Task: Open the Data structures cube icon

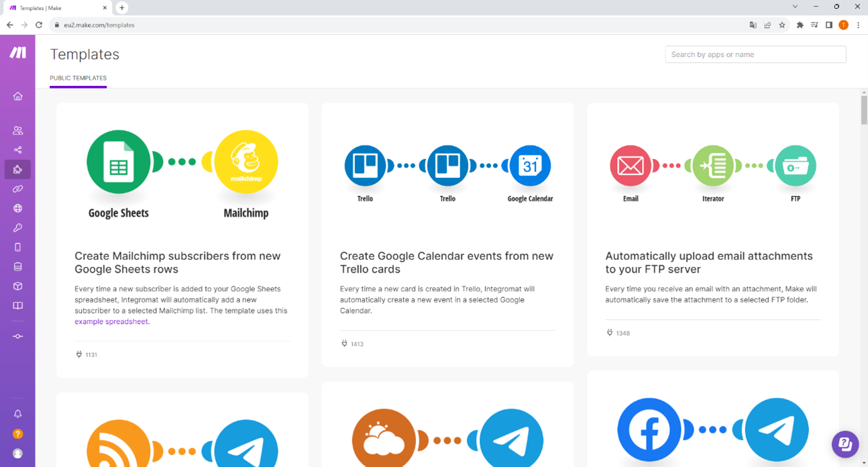Action: coord(17,287)
